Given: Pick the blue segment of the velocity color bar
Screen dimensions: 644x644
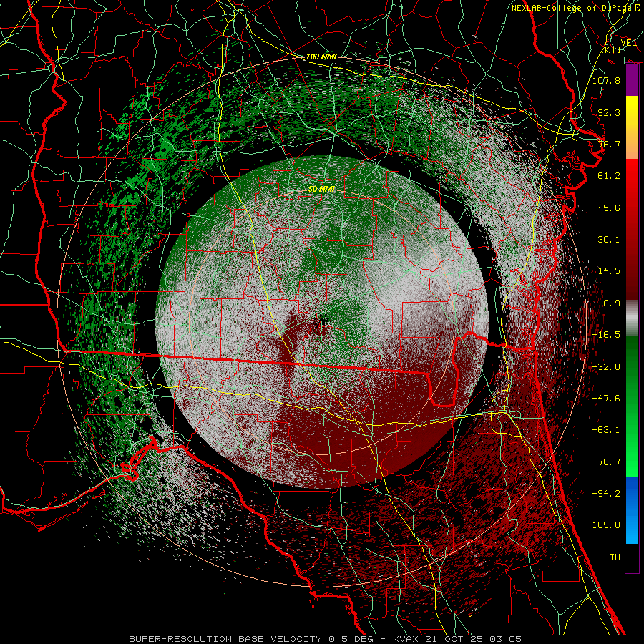Looking at the screenshot, I should click(632, 510).
